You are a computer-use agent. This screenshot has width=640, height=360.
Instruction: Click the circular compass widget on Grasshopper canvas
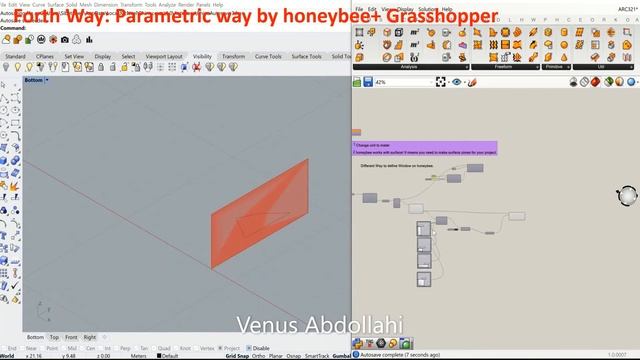pos(627,196)
